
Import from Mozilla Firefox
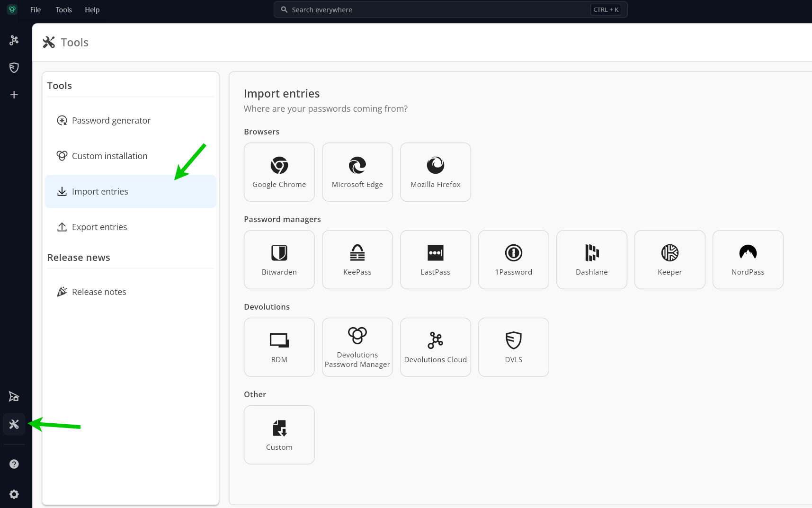436,172
